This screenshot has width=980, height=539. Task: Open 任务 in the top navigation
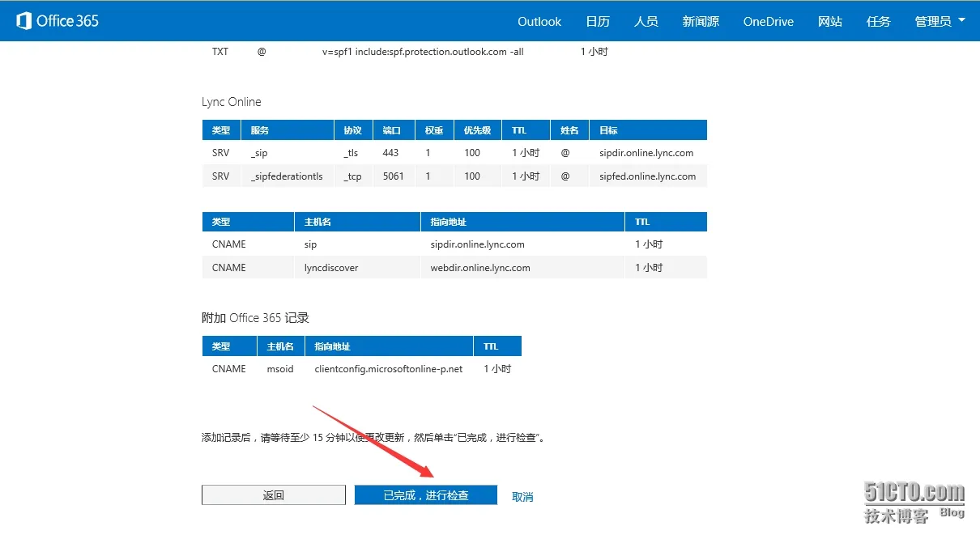point(879,22)
